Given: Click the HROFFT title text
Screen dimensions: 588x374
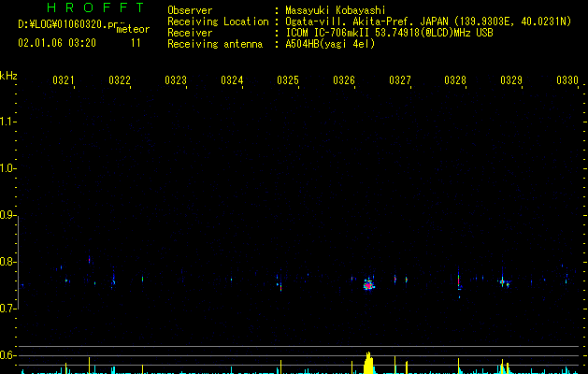Looking at the screenshot, I should tap(95, 7).
